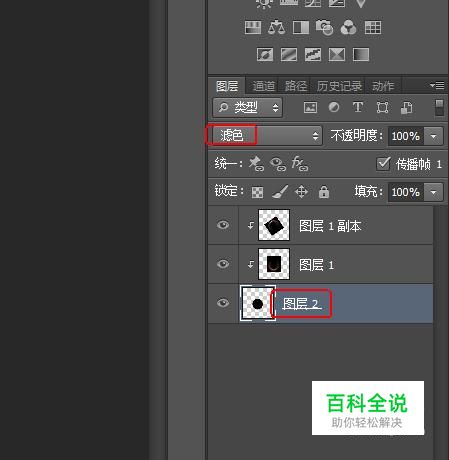Select the 图层 1 副本 thumbnail
Image resolution: width=449 pixels, height=460 pixels.
pyautogui.click(x=274, y=225)
